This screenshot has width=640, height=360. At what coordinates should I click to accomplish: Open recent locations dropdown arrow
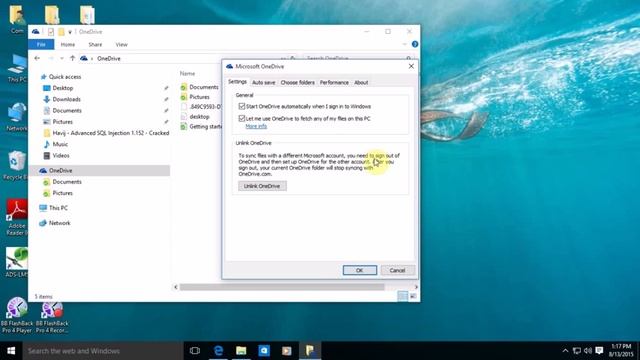point(62,58)
